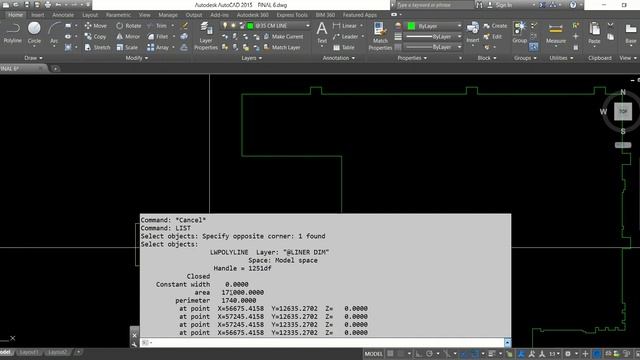Select the Linear dimension tool
Image resolution: width=640 pixels, height=360 pixels.
[345, 26]
